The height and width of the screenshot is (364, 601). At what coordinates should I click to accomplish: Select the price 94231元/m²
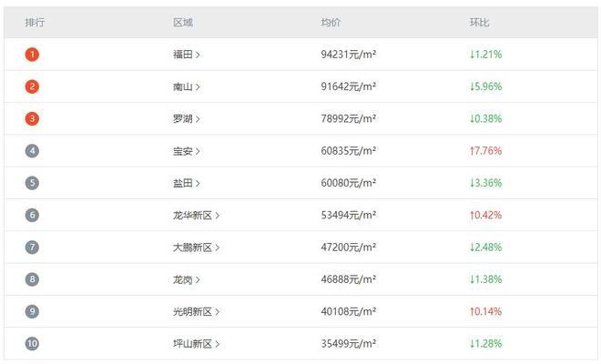tap(349, 55)
